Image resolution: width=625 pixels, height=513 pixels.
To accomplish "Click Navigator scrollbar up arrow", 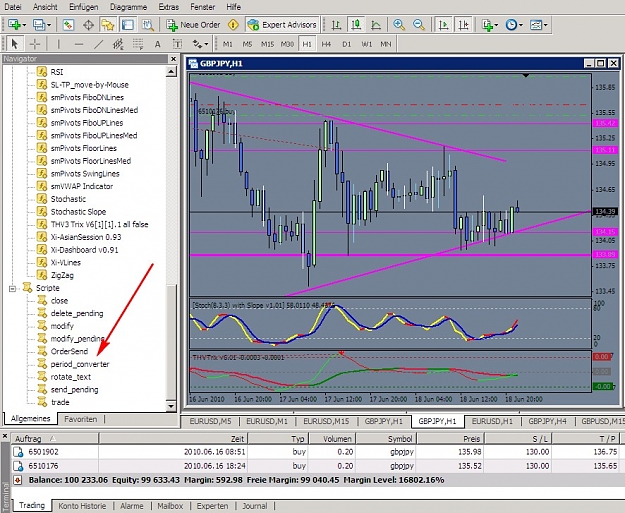I will click(x=171, y=72).
